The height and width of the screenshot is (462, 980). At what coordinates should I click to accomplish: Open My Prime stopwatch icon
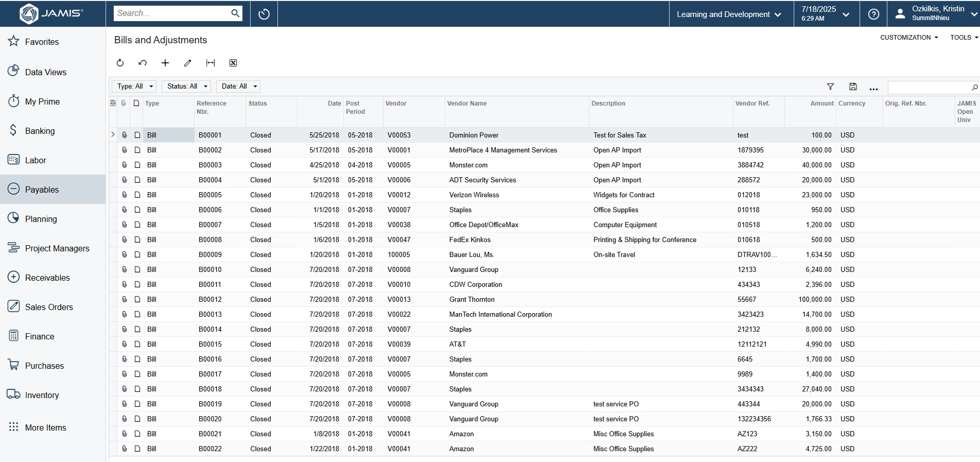[14, 101]
